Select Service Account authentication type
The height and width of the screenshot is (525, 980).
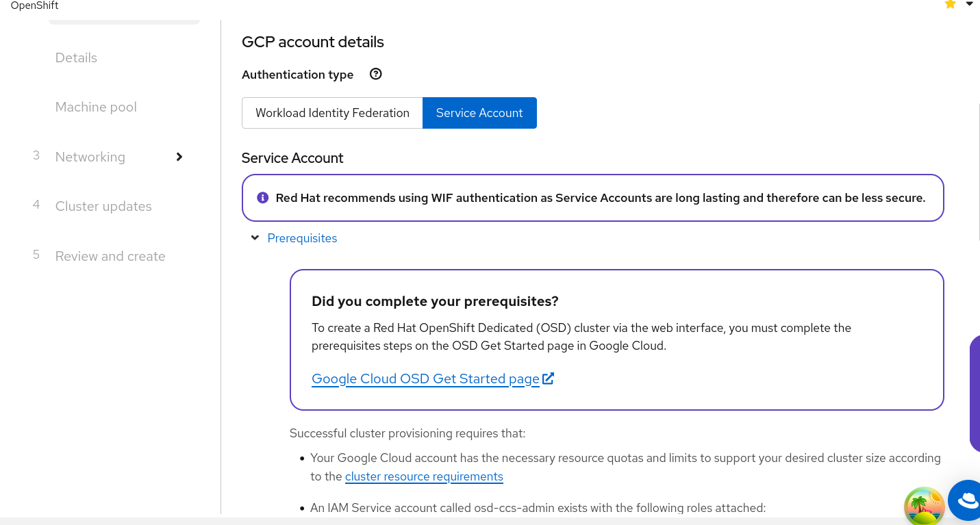479,113
